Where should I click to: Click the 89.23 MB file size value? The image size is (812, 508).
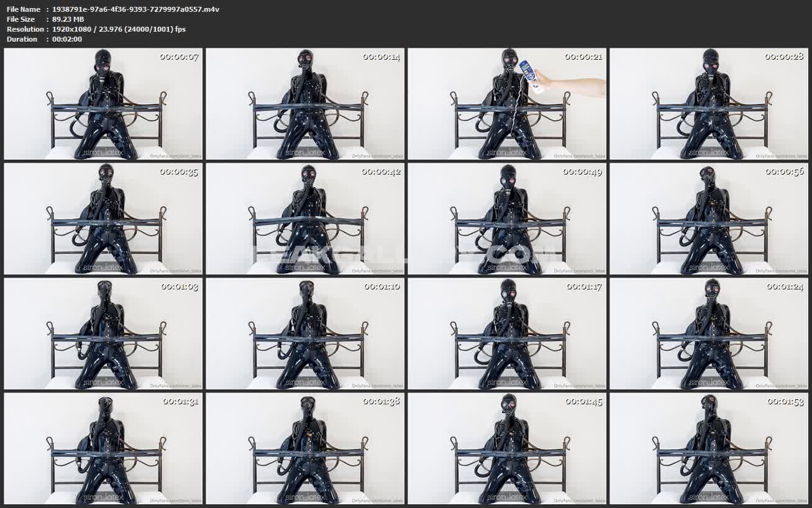tap(68, 19)
